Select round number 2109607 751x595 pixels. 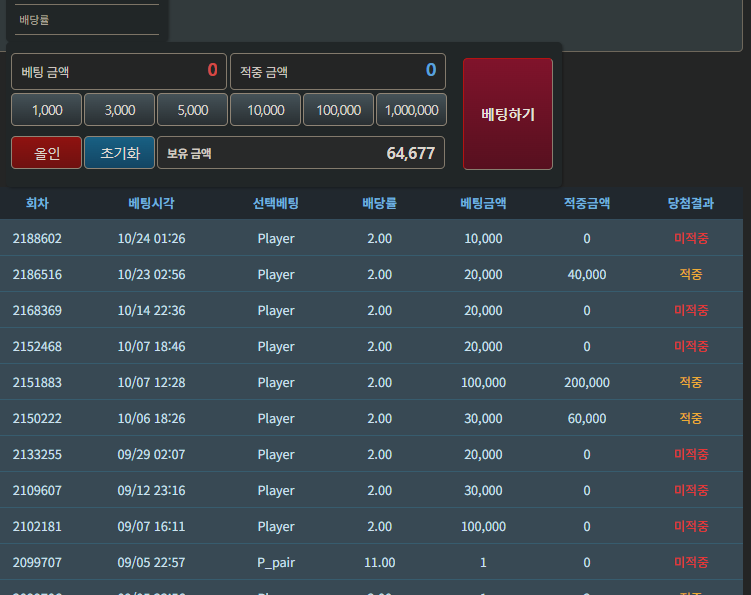coord(37,490)
